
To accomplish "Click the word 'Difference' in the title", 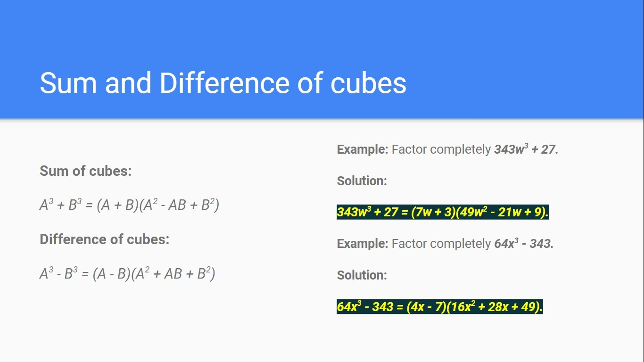I will [x=224, y=83].
